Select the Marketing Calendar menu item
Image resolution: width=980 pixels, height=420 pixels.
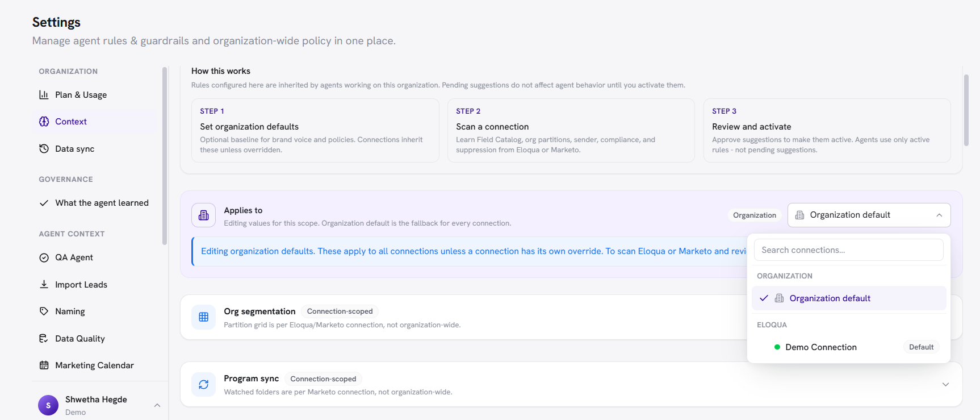94,365
